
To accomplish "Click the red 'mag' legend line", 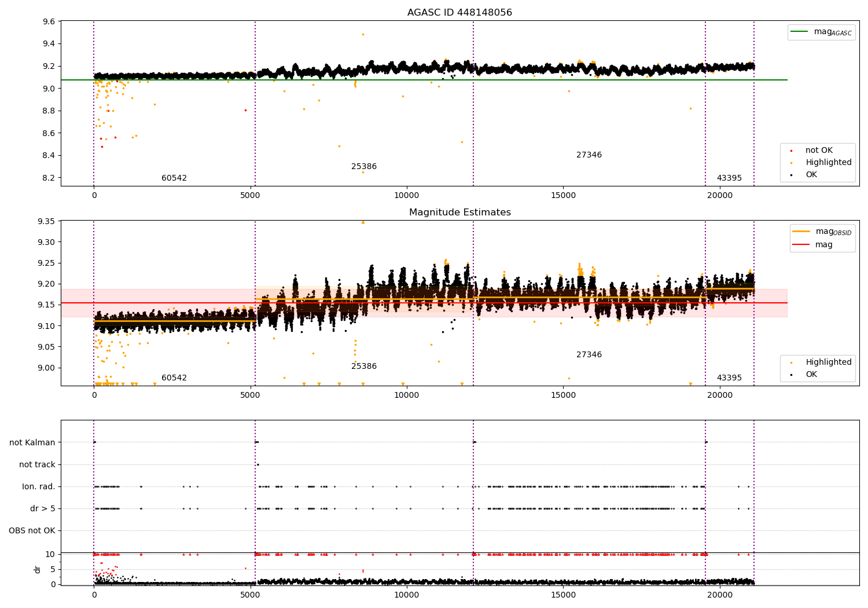I will tap(801, 245).
